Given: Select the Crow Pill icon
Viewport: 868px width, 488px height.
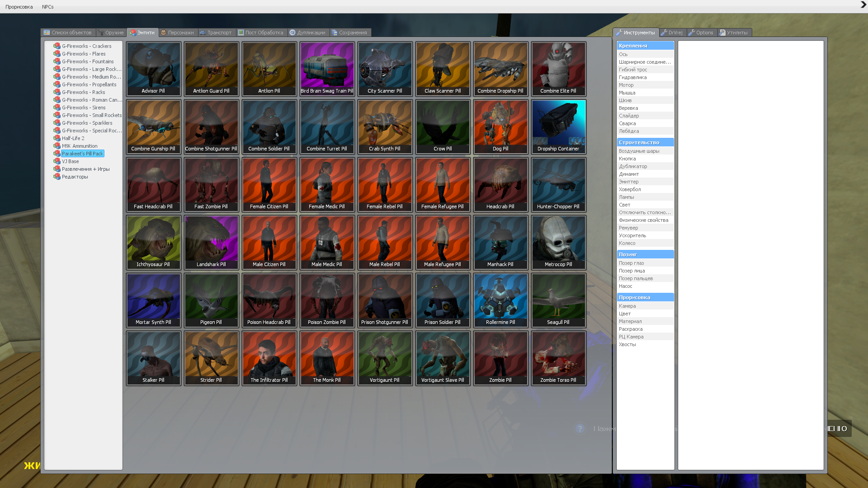Looking at the screenshot, I should [443, 127].
